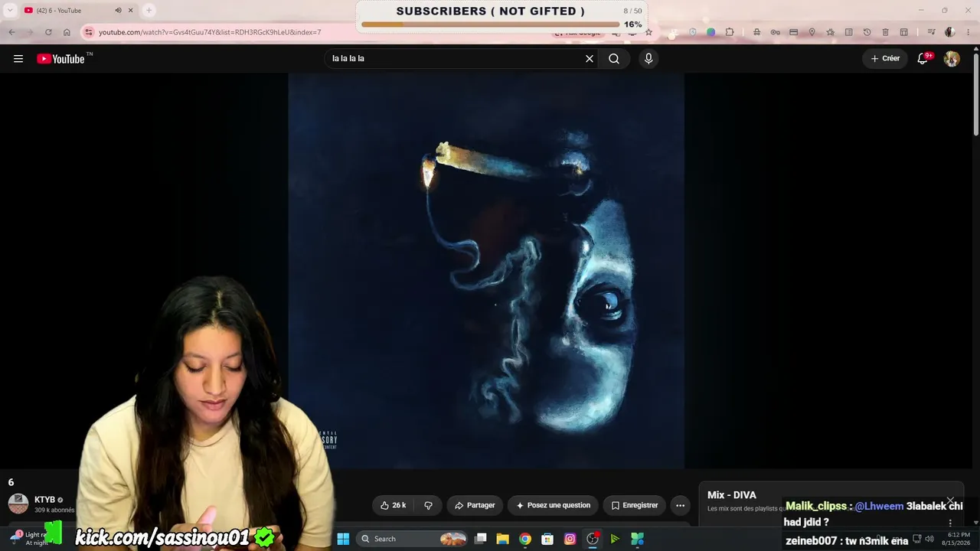Image resolution: width=980 pixels, height=551 pixels.
Task: Close the YouTube browser tab
Action: coord(131,11)
